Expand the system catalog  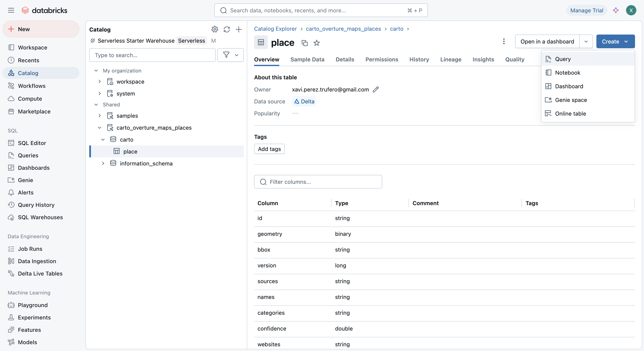coord(100,93)
